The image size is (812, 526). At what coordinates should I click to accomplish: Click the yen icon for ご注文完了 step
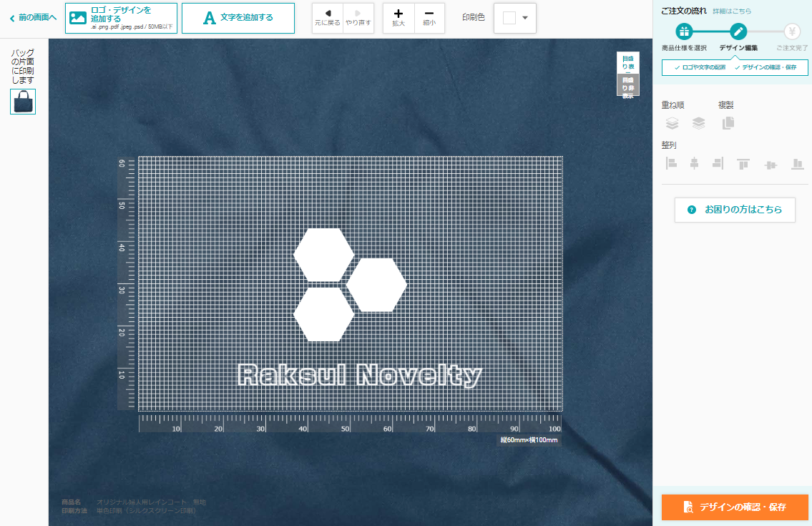792,31
